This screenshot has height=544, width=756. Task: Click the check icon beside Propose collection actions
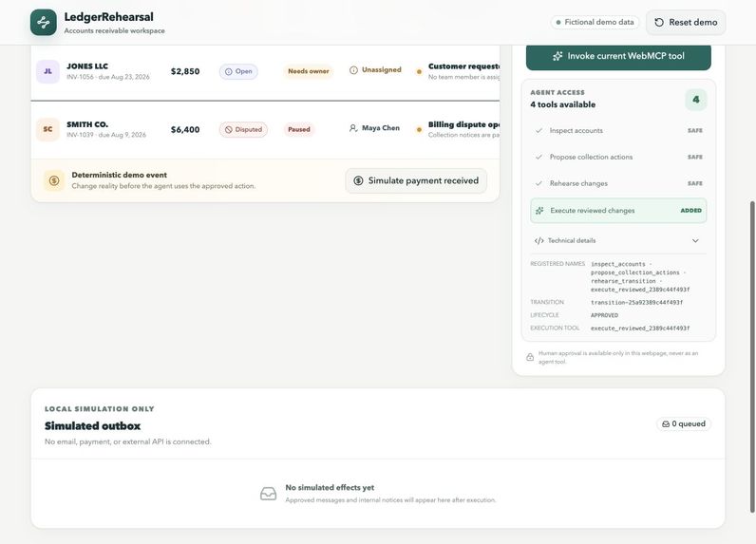pyautogui.click(x=539, y=157)
